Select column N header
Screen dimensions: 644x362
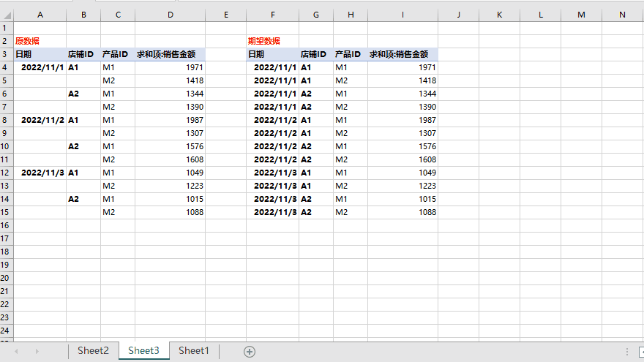622,15
